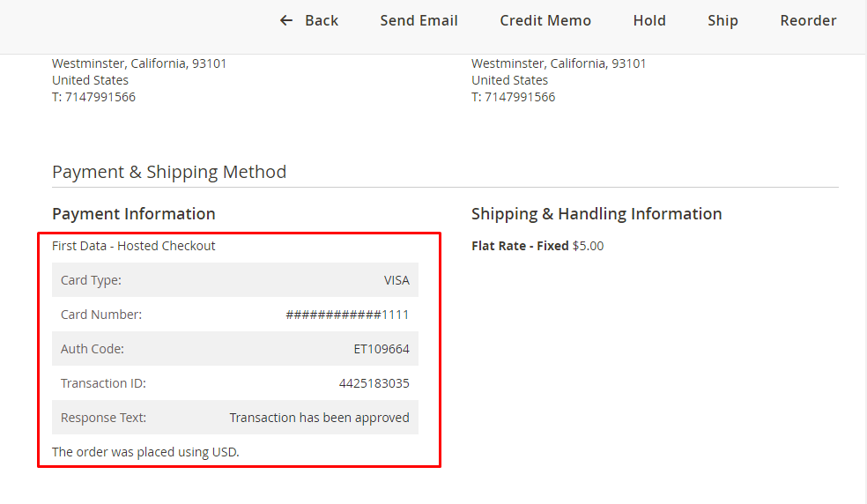Click the $5.00 shipping amount
This screenshot has width=867, height=504.
pos(588,246)
